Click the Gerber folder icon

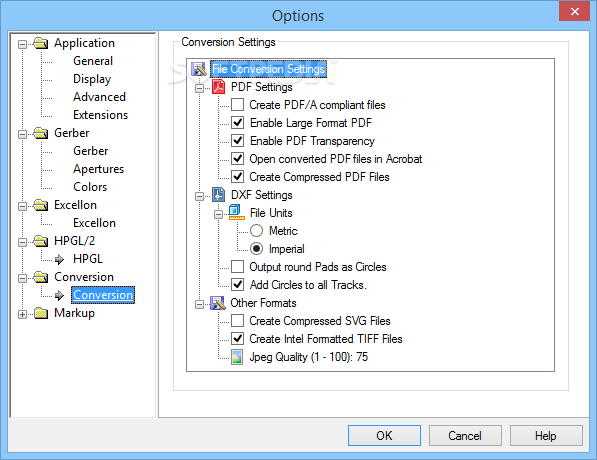tap(41, 133)
